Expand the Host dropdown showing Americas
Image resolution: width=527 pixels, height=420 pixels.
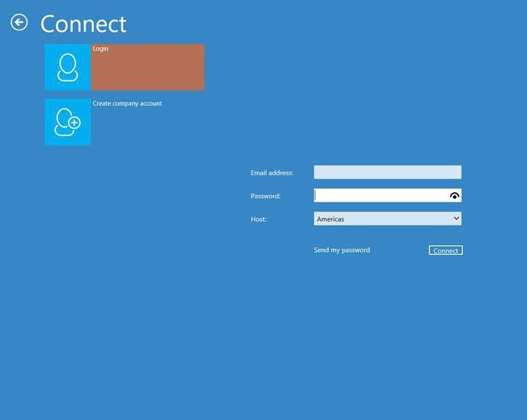[x=387, y=218]
